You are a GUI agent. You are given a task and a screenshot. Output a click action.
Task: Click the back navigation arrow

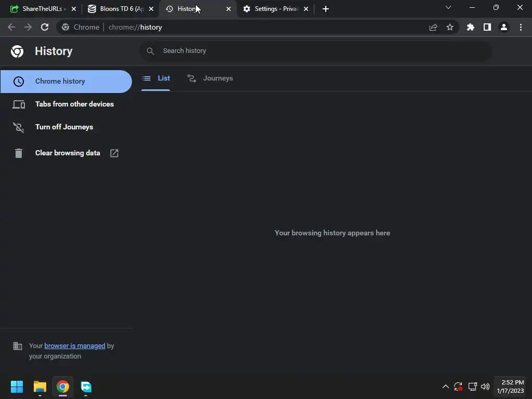coord(11,27)
